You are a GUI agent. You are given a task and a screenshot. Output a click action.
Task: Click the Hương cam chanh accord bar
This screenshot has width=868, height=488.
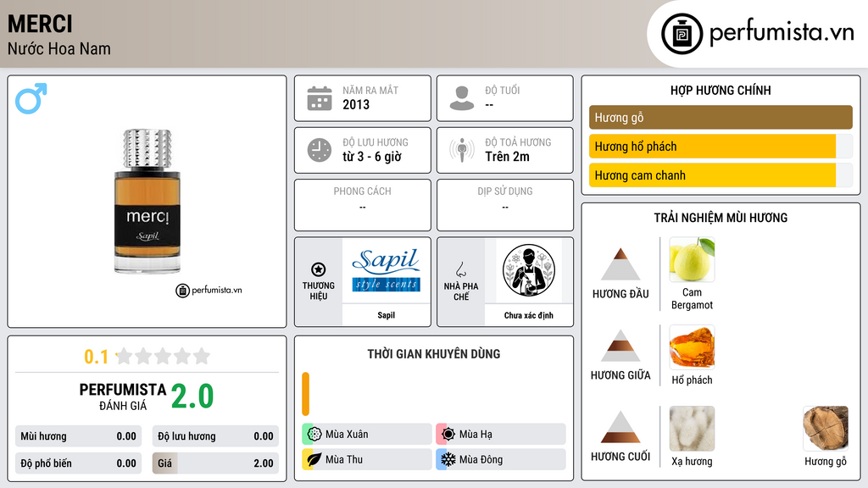[x=721, y=175]
